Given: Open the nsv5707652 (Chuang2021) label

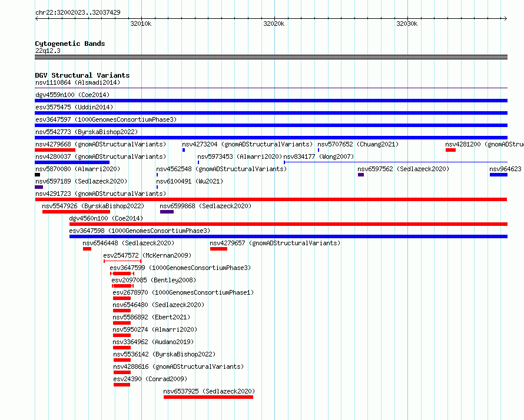Looking at the screenshot, I should pos(358,144).
